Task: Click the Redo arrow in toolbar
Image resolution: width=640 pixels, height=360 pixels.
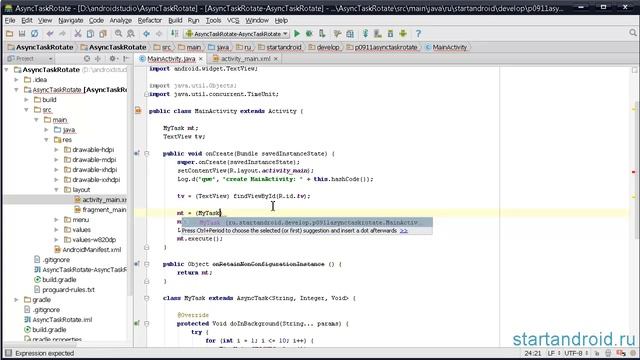Action: pos(62,33)
